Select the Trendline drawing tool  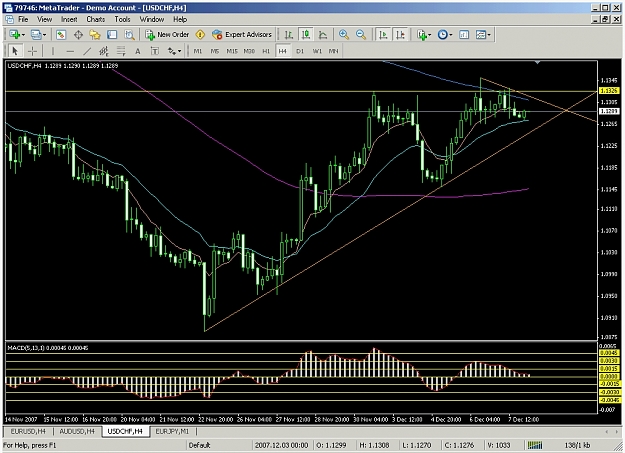(87, 51)
